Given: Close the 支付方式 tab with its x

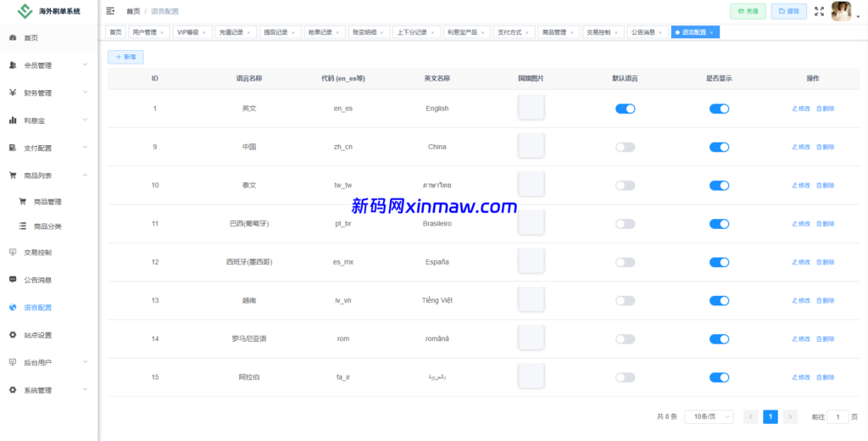Looking at the screenshot, I should coord(526,33).
